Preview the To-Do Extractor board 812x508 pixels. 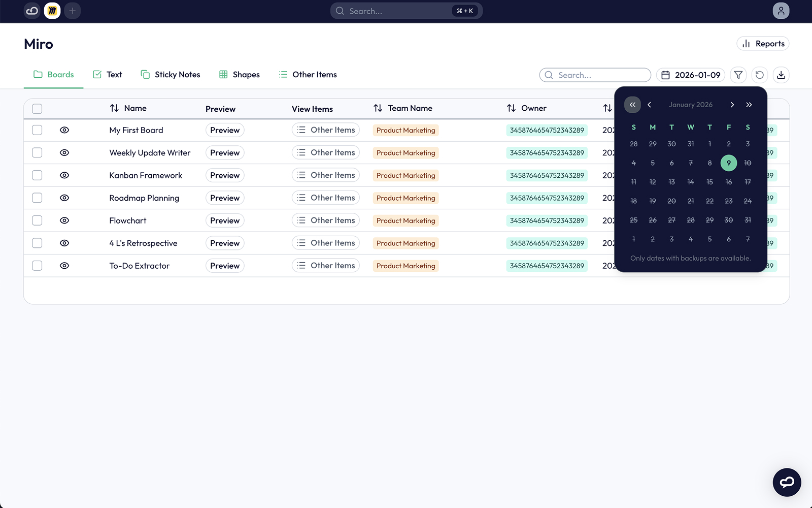tap(225, 266)
